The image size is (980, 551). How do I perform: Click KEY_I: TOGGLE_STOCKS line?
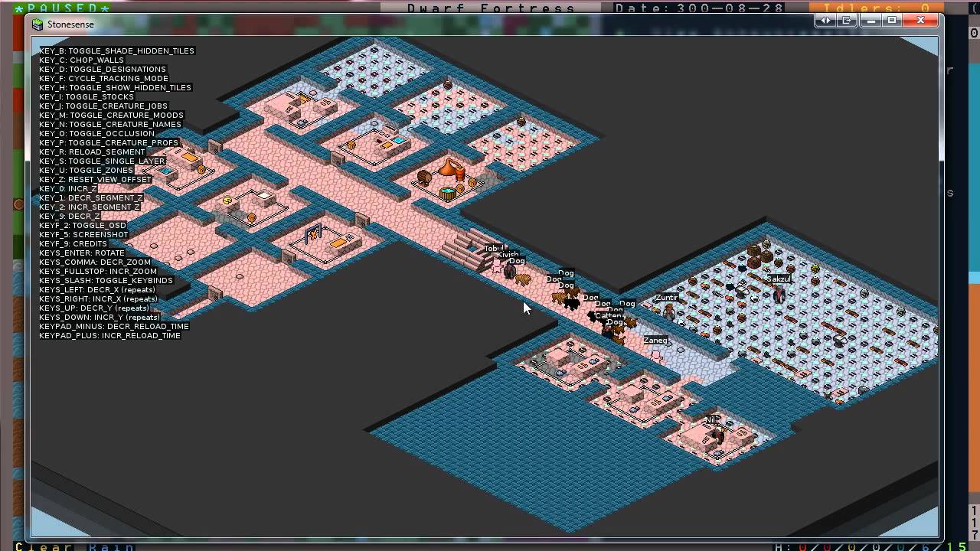[87, 96]
